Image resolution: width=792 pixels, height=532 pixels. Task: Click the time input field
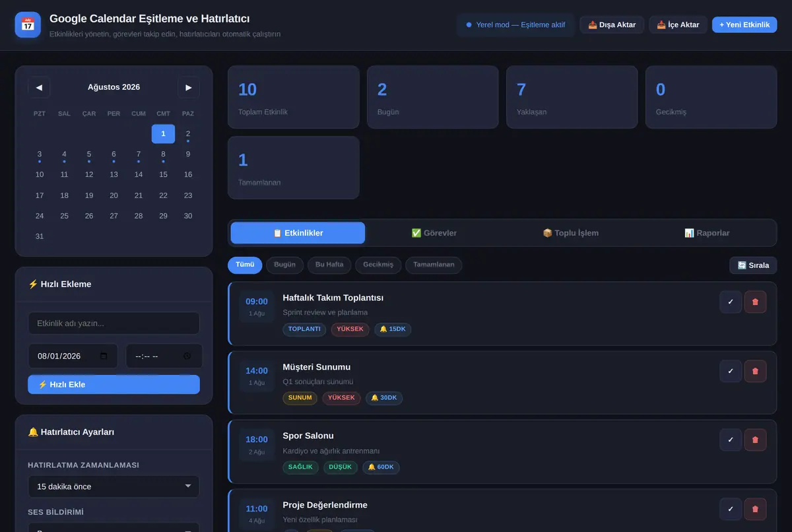[x=164, y=356]
